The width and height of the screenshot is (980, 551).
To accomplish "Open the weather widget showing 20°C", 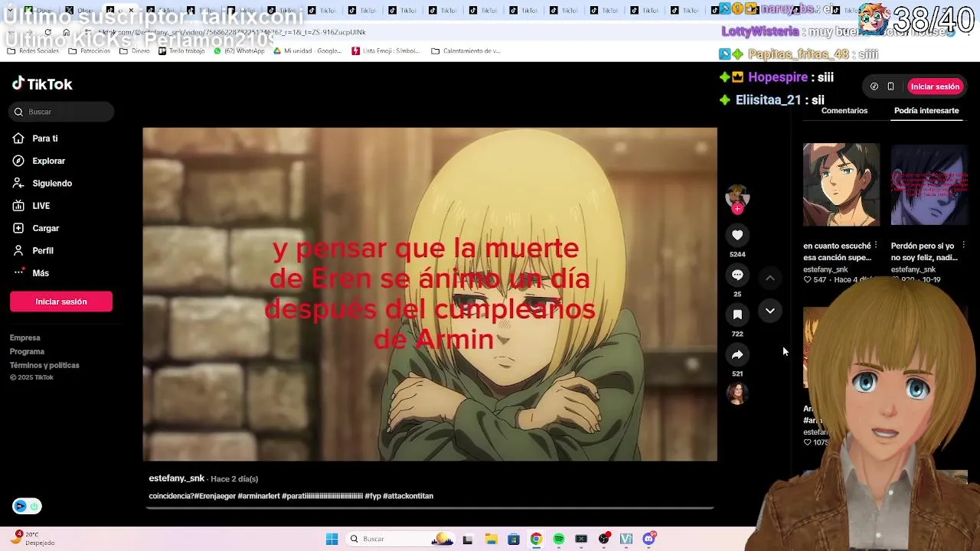I will (34, 539).
